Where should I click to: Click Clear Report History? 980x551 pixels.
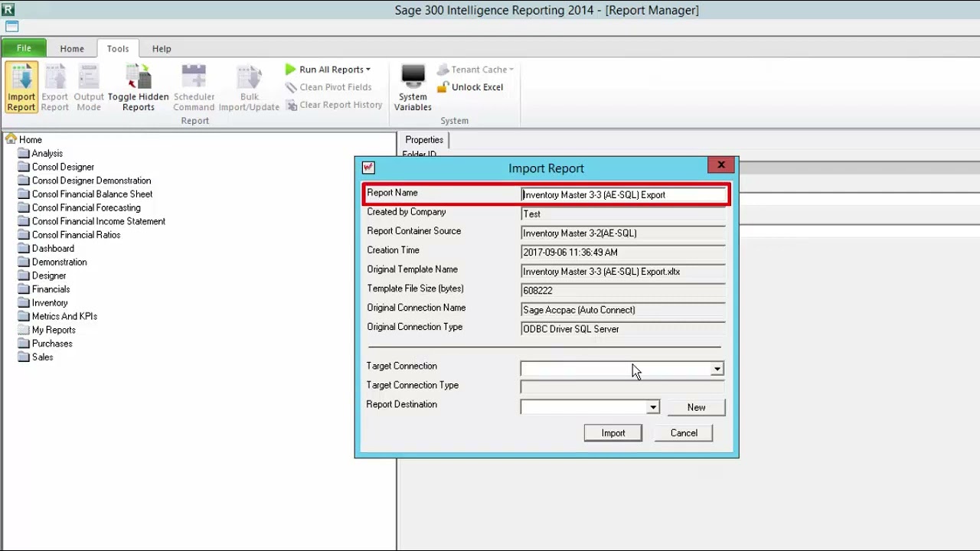click(334, 105)
